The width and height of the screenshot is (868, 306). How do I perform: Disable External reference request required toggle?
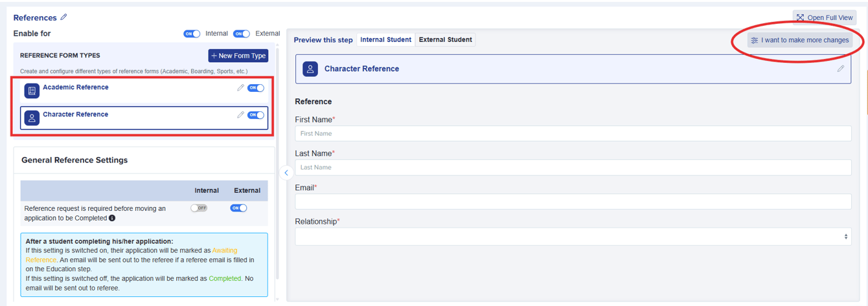238,208
